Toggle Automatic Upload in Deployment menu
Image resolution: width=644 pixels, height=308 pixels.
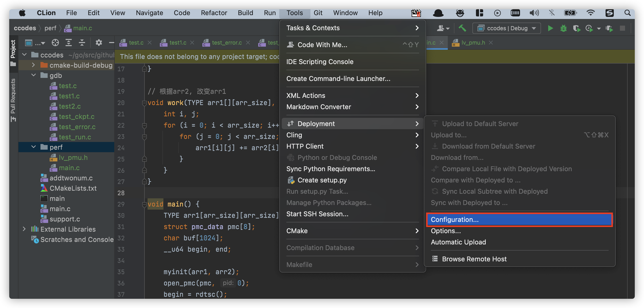point(520,242)
